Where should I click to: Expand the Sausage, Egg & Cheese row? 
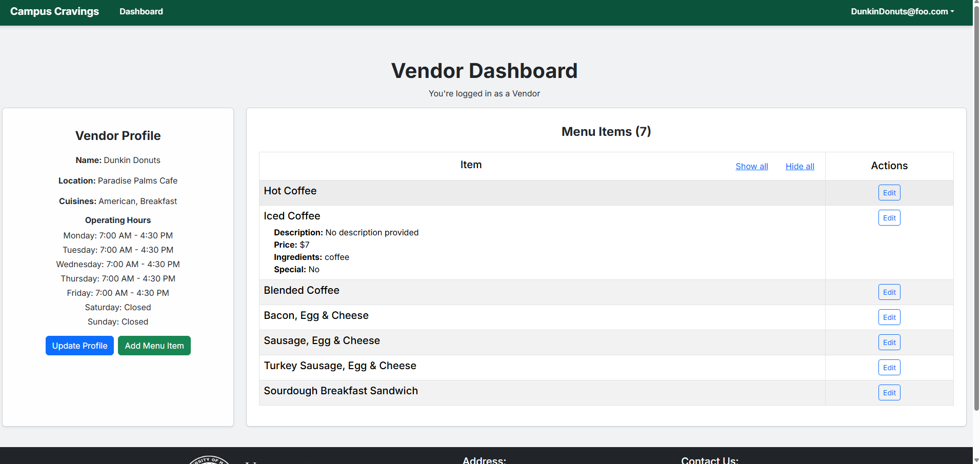click(322, 341)
